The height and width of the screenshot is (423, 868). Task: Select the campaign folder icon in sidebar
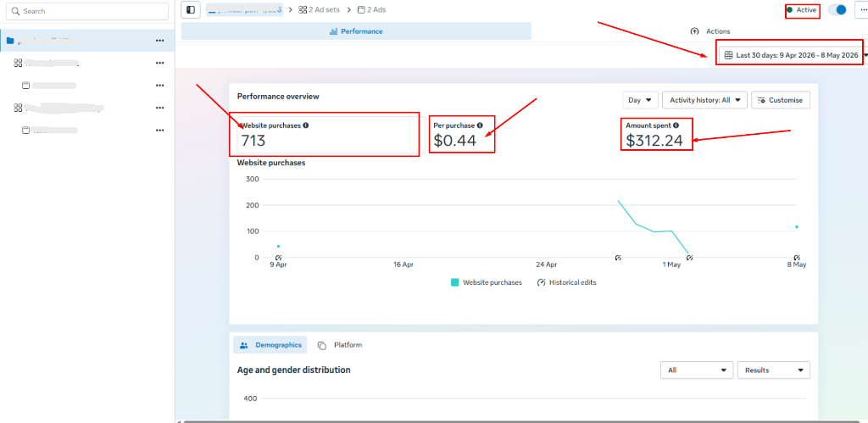click(x=10, y=41)
